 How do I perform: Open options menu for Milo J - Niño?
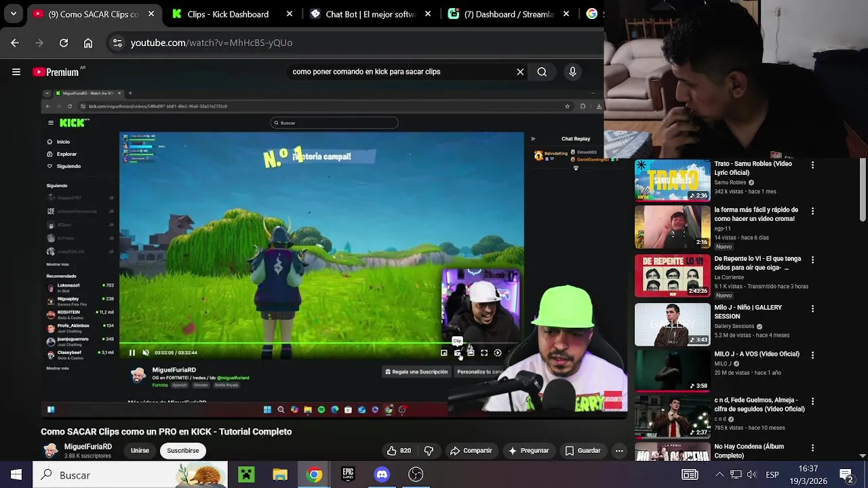click(x=812, y=308)
